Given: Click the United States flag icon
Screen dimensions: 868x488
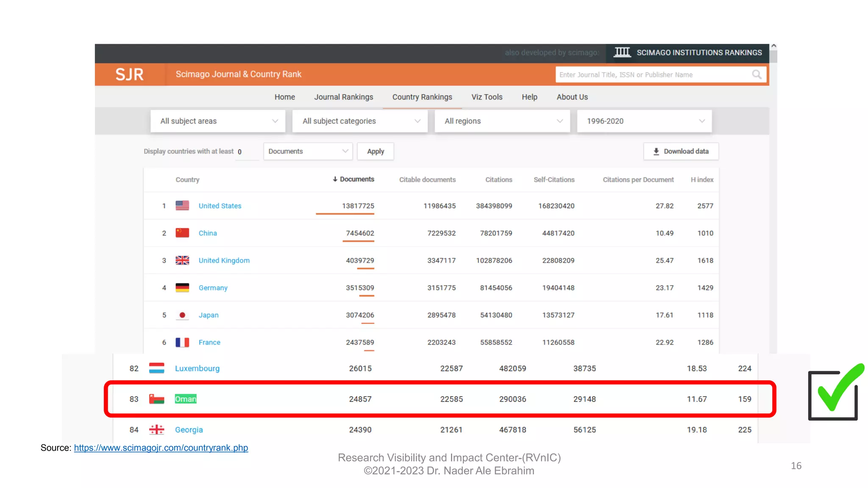Looking at the screenshot, I should pos(182,205).
